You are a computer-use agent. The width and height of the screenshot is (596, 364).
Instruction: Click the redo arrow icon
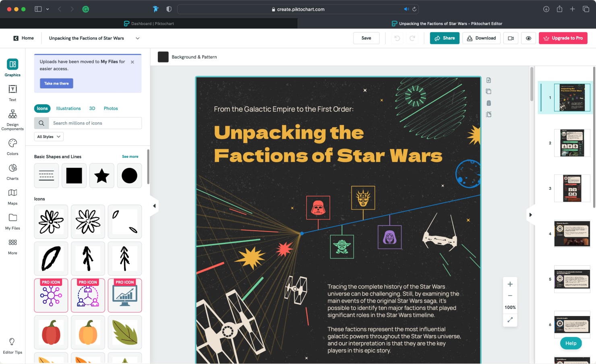(x=412, y=38)
